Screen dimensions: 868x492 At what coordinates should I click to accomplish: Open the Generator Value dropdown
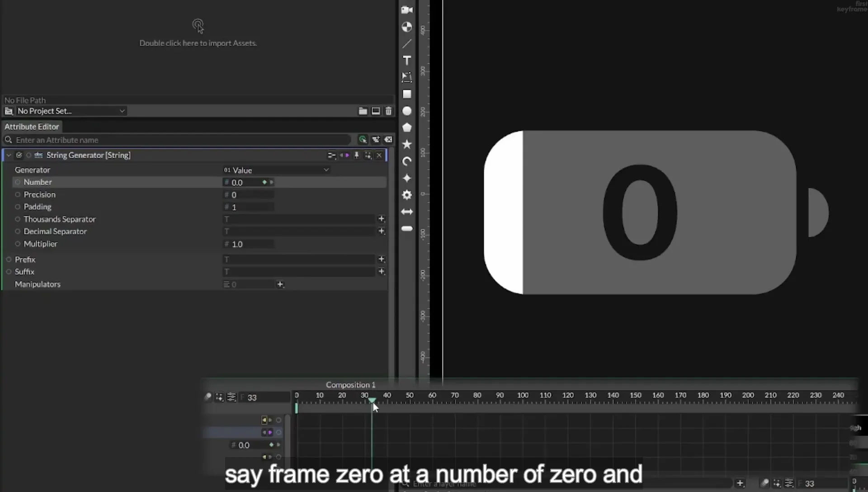[276, 170]
